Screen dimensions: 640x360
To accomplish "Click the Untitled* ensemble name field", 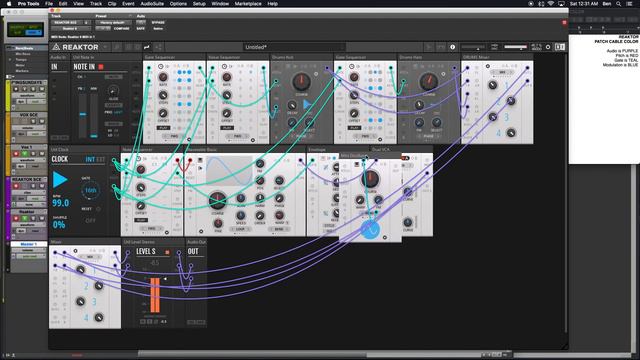I will (x=294, y=47).
